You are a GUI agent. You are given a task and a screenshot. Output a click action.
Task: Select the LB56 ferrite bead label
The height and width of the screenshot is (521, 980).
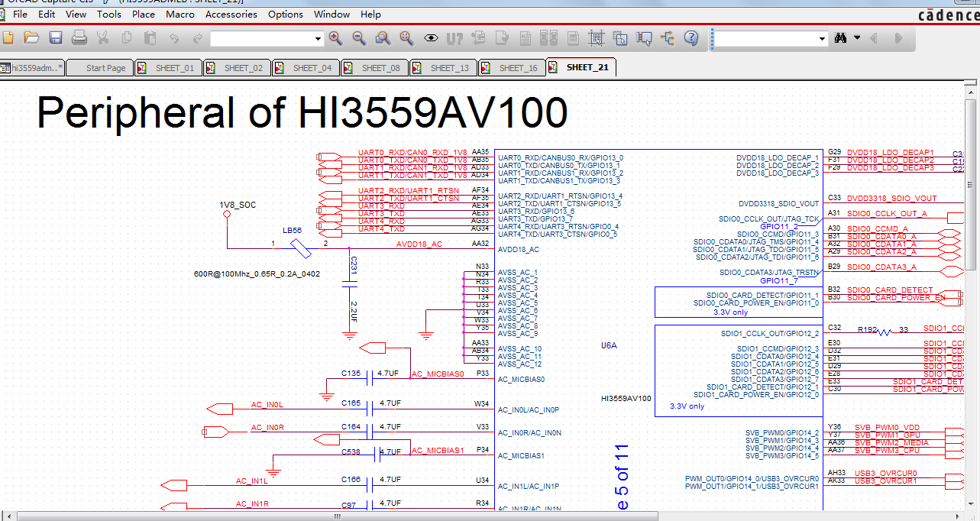pyautogui.click(x=292, y=230)
